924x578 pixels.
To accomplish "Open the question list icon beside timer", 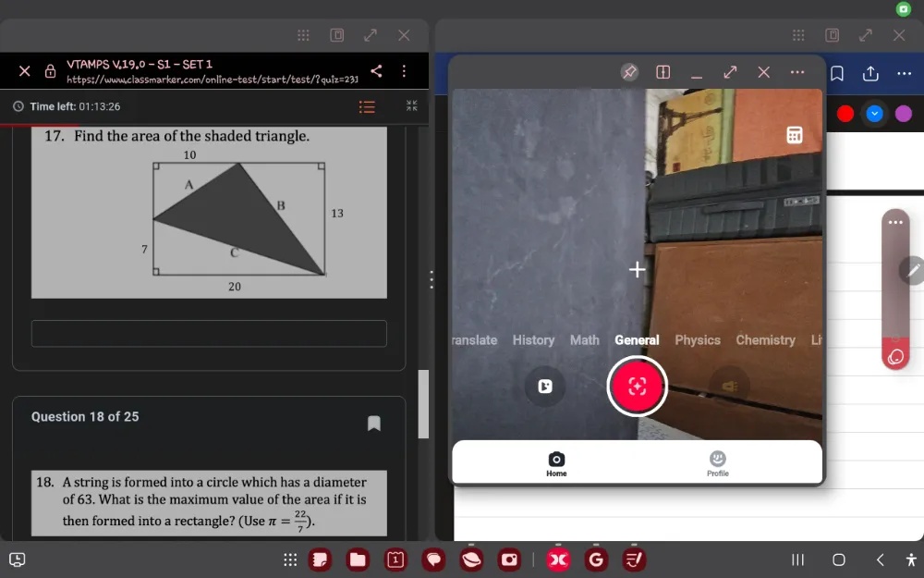I will (x=367, y=106).
